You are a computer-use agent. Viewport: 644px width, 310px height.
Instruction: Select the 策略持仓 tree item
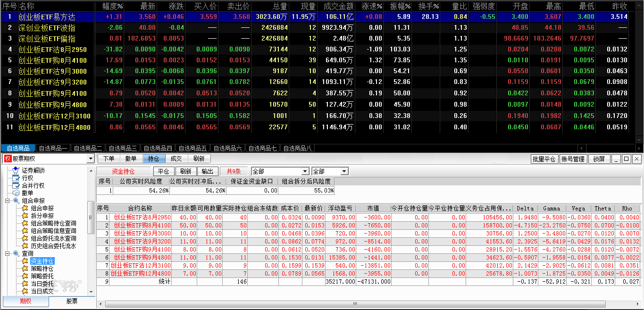coord(42,268)
